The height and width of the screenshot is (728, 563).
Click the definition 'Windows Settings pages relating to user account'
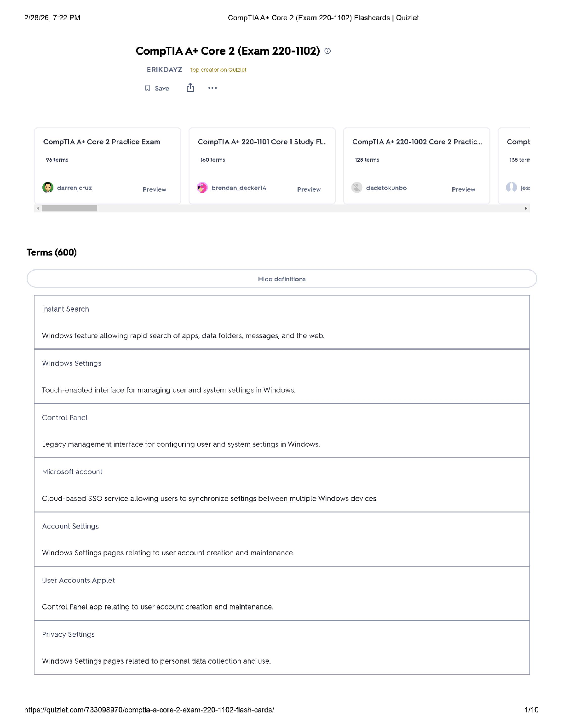click(168, 553)
